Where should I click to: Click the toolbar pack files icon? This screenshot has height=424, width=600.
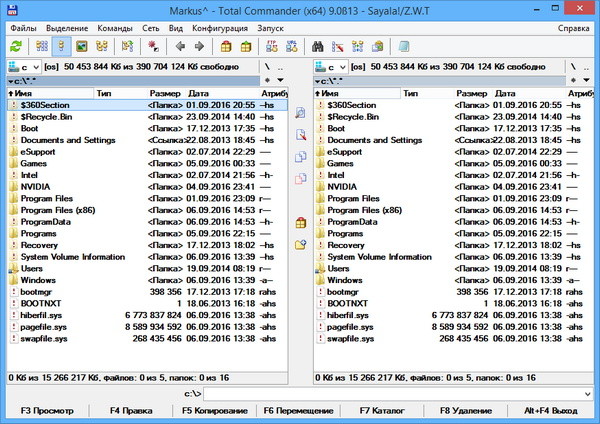coord(226,47)
